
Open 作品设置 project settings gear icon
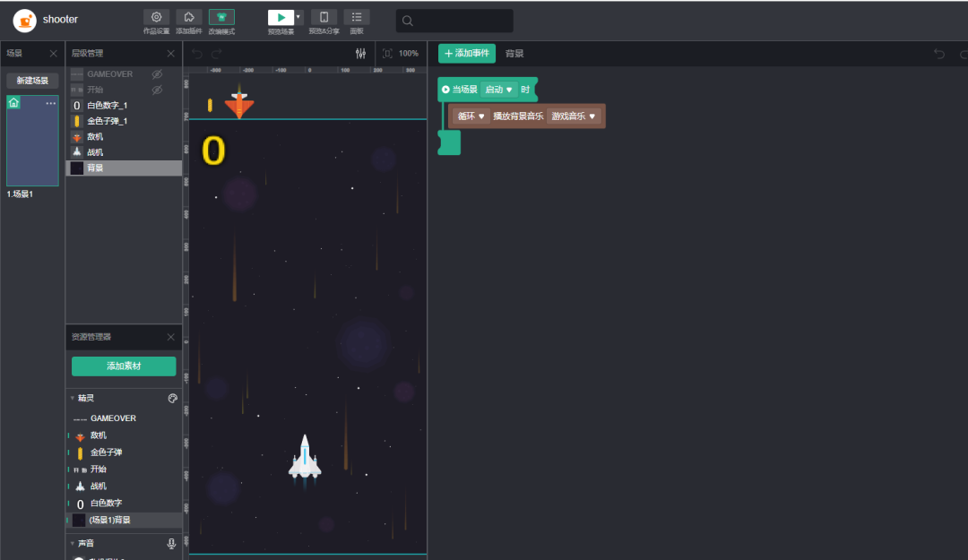(156, 17)
